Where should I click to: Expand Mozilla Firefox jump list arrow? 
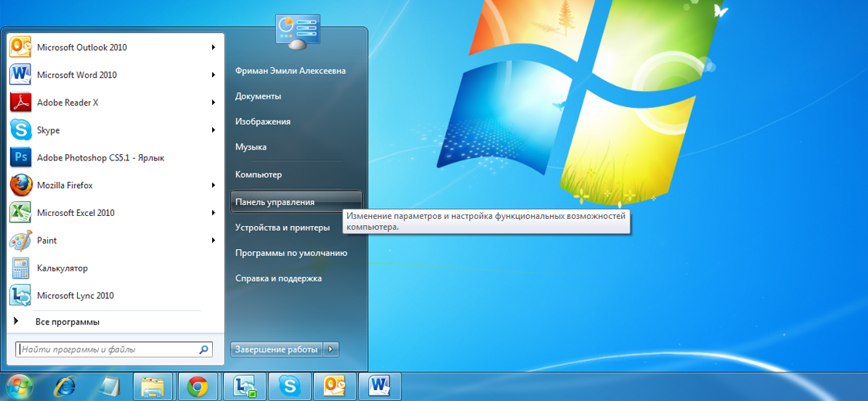(x=213, y=185)
